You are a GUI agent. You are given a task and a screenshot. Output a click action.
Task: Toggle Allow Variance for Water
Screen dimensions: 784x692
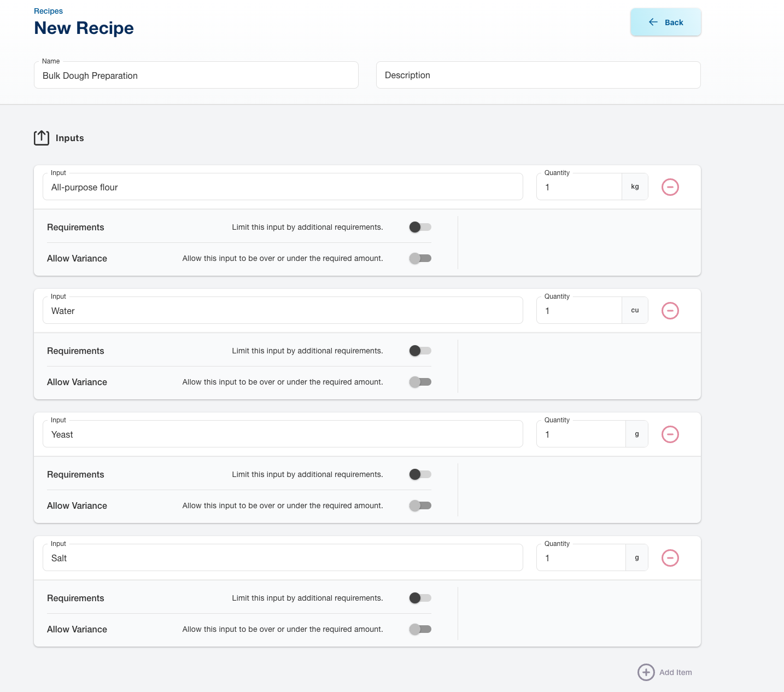pos(420,382)
